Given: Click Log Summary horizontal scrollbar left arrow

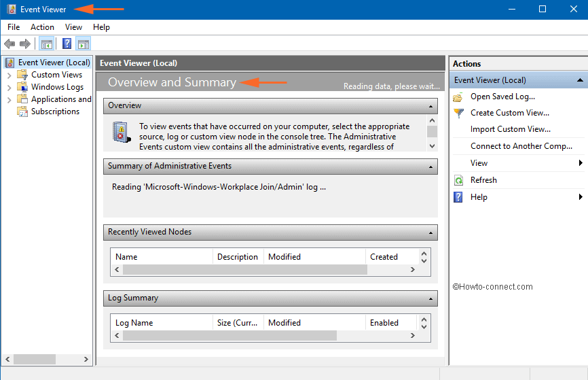Looking at the screenshot, I should 117,336.
